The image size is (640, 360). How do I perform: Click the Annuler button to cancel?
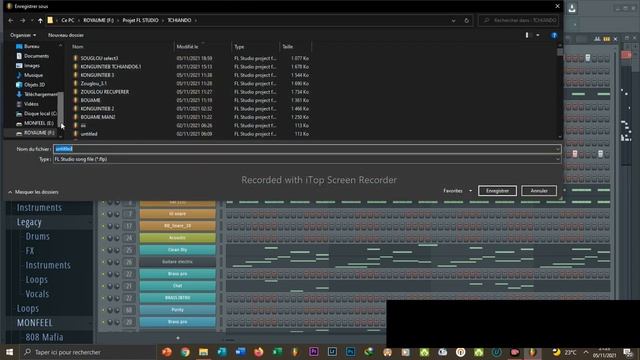[x=539, y=191]
